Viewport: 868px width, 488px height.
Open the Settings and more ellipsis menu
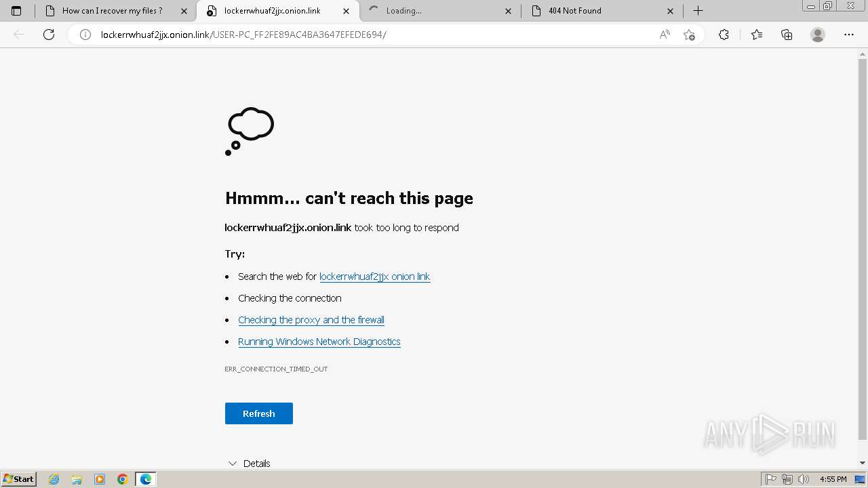[849, 35]
